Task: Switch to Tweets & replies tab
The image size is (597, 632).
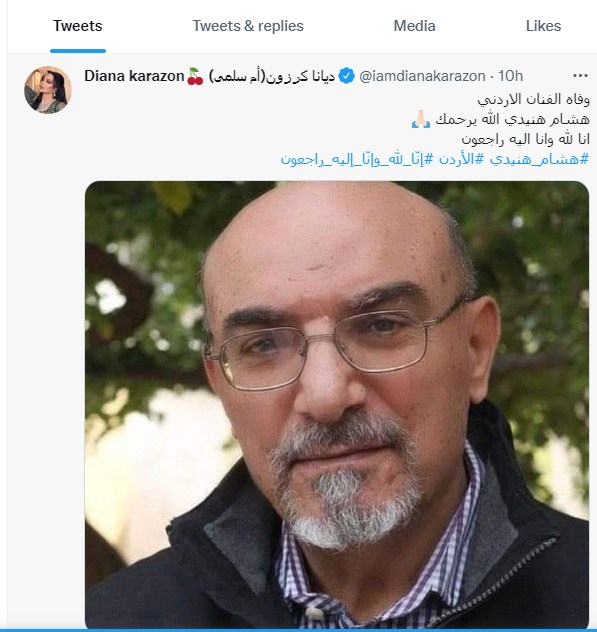Action: click(248, 26)
